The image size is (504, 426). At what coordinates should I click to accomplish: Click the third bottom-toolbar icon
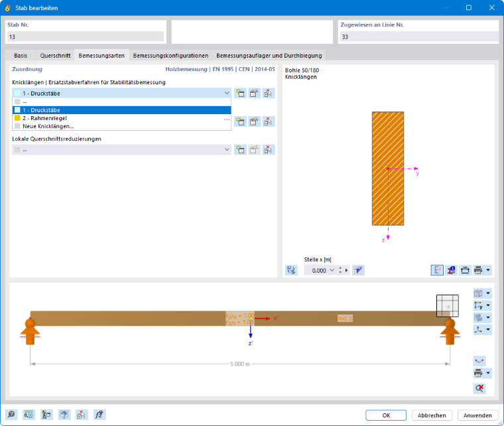(x=46, y=415)
